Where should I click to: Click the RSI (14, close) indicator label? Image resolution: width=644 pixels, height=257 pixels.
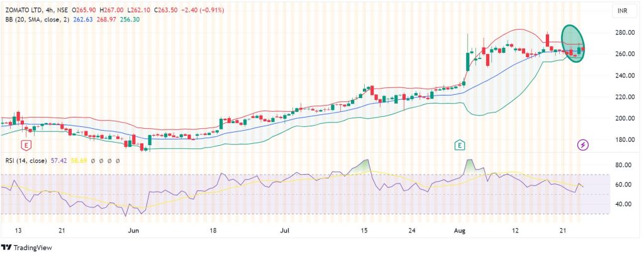click(x=25, y=160)
